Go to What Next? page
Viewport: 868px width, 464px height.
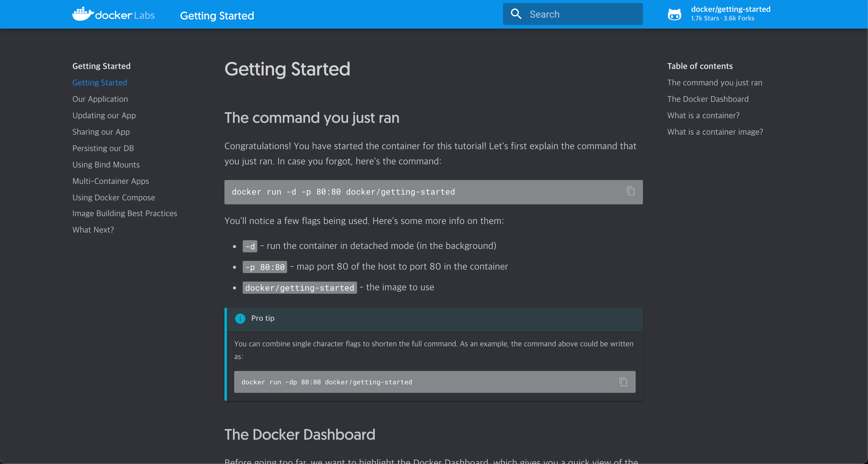[x=93, y=230]
